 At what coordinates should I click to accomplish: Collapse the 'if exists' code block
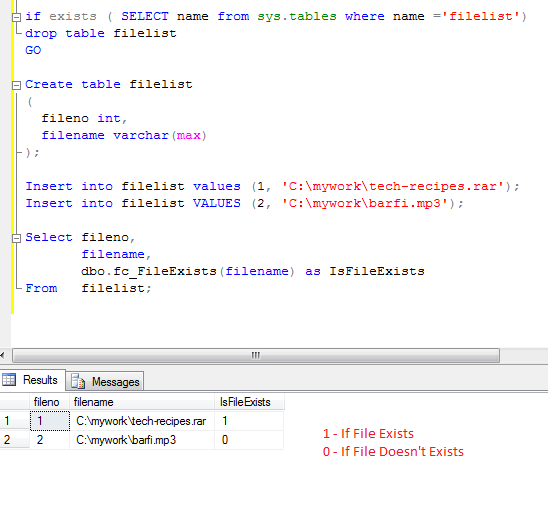[x=16, y=17]
